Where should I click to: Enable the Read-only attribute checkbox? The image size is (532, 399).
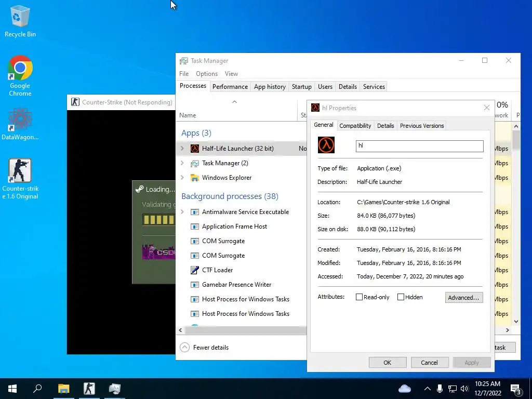359,297
